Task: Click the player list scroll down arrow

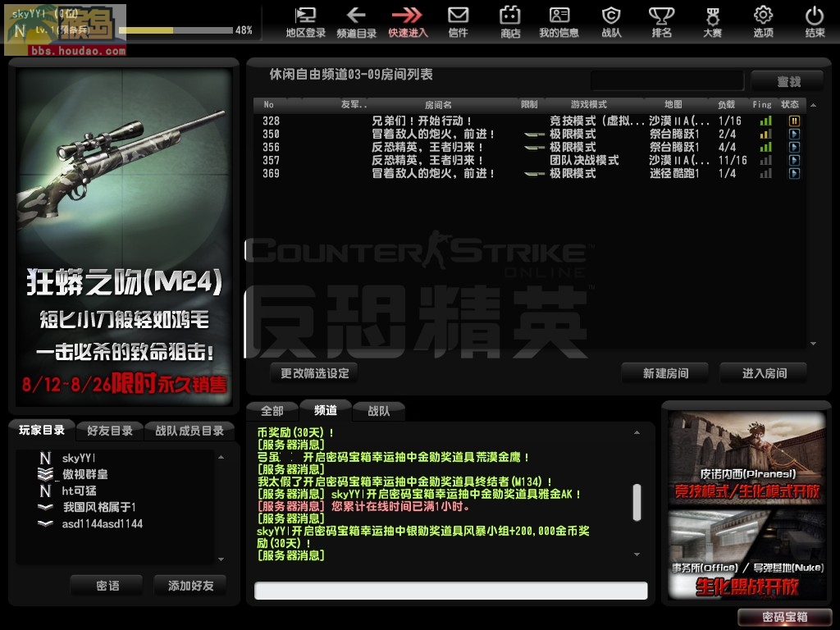Action: click(x=221, y=559)
